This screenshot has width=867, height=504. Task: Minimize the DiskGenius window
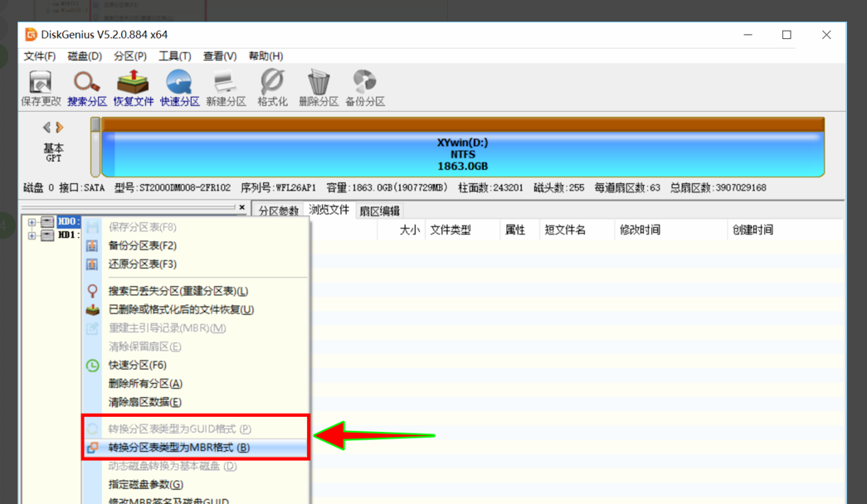748,35
